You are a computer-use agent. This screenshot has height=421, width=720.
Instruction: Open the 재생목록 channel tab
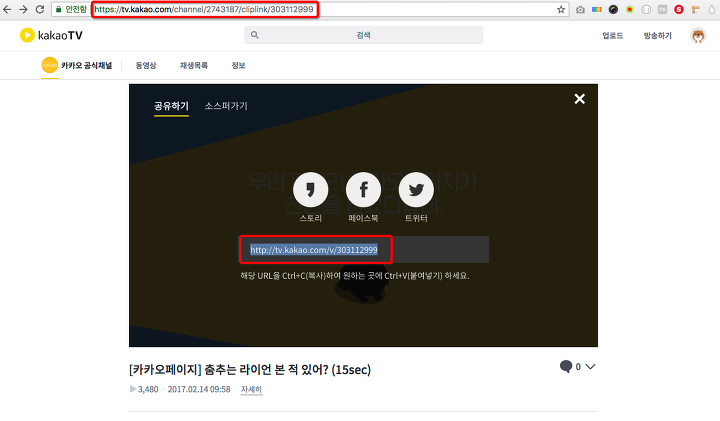click(x=194, y=65)
